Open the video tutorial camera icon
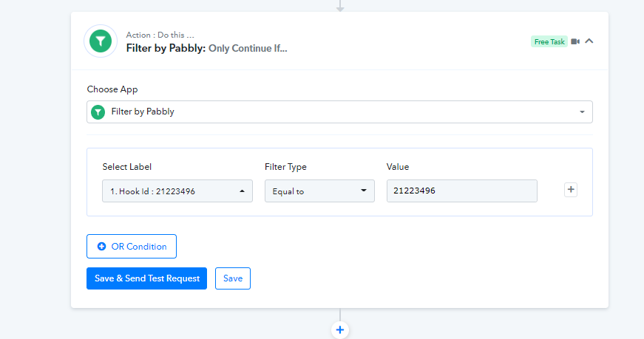Screen dimensions: 644x339 (575, 41)
